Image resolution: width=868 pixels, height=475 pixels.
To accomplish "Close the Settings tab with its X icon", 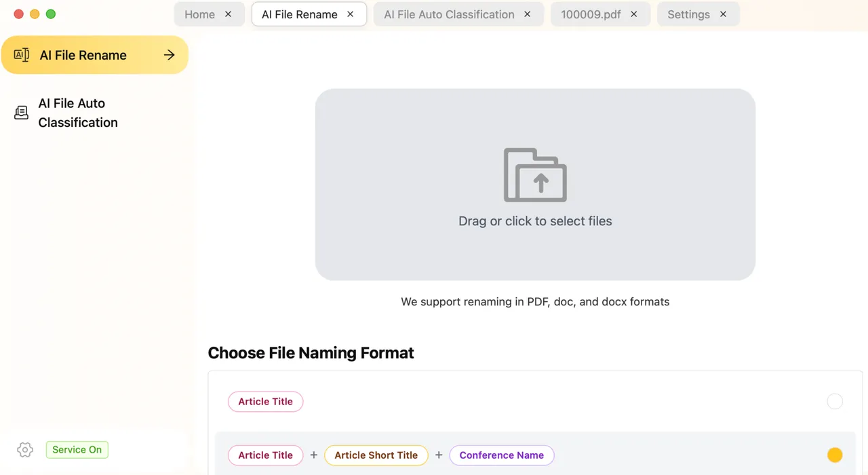I will tap(724, 14).
